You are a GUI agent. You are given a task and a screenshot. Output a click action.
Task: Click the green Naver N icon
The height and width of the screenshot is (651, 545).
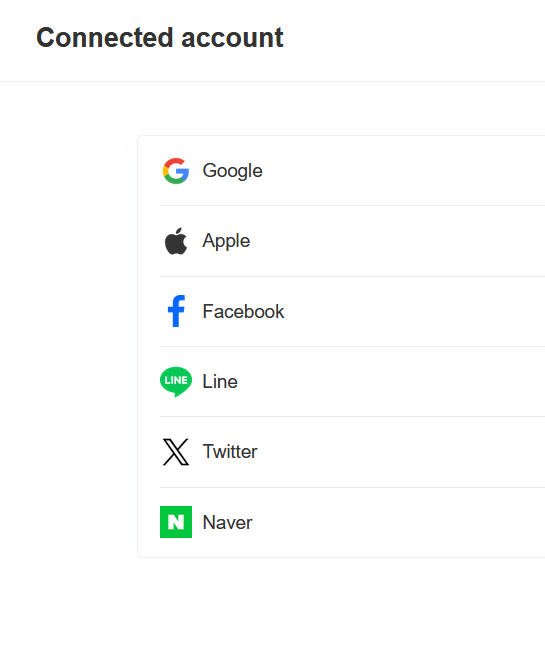176,522
